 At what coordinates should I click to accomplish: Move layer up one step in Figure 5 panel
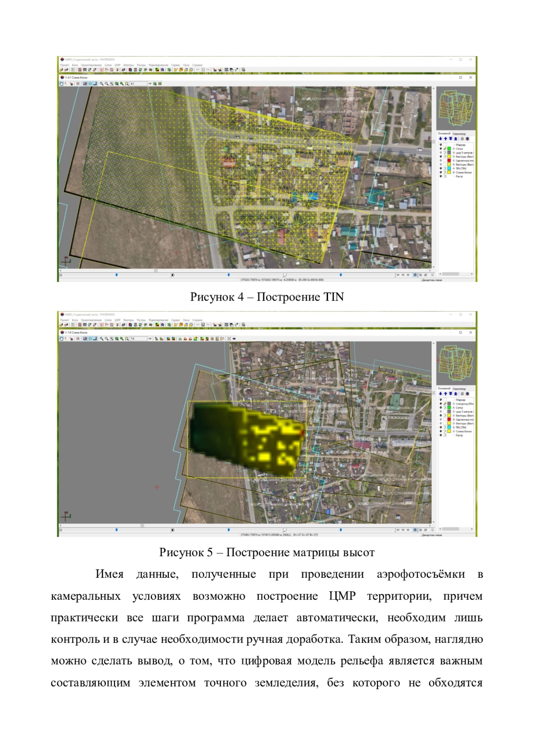point(445,394)
